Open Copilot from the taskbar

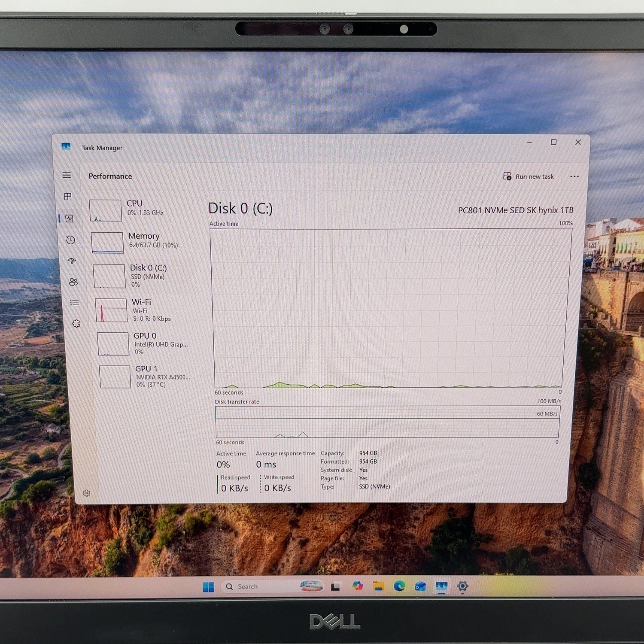[357, 586]
